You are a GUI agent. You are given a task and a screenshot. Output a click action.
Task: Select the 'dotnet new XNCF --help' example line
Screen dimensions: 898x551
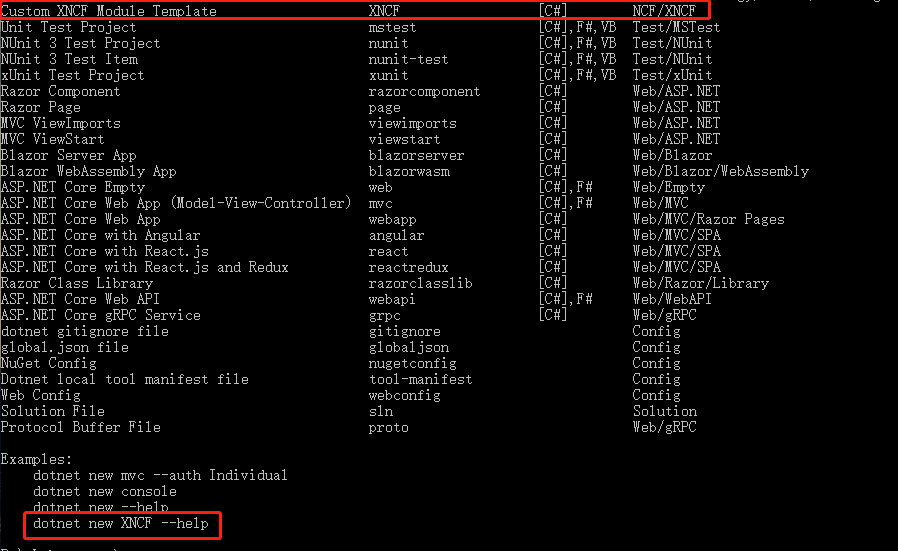pos(121,524)
